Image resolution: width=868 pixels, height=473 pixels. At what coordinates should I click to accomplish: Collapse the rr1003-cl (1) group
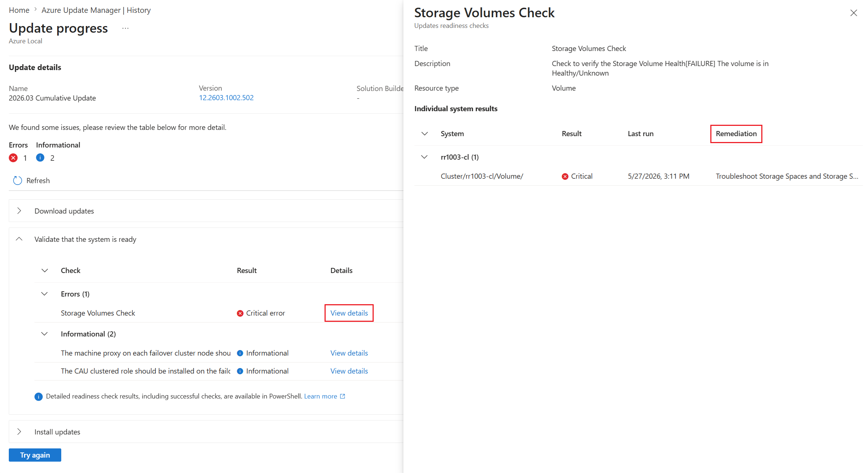point(424,157)
